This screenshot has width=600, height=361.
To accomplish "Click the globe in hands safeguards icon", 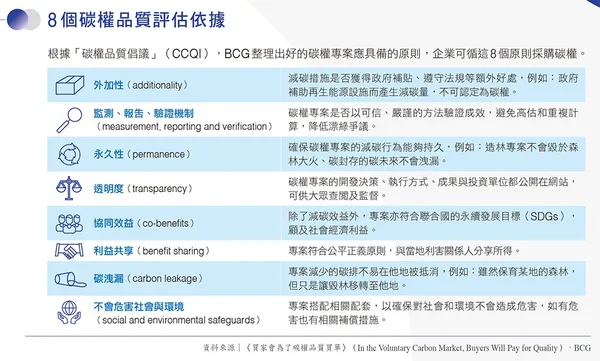I will 69,312.
